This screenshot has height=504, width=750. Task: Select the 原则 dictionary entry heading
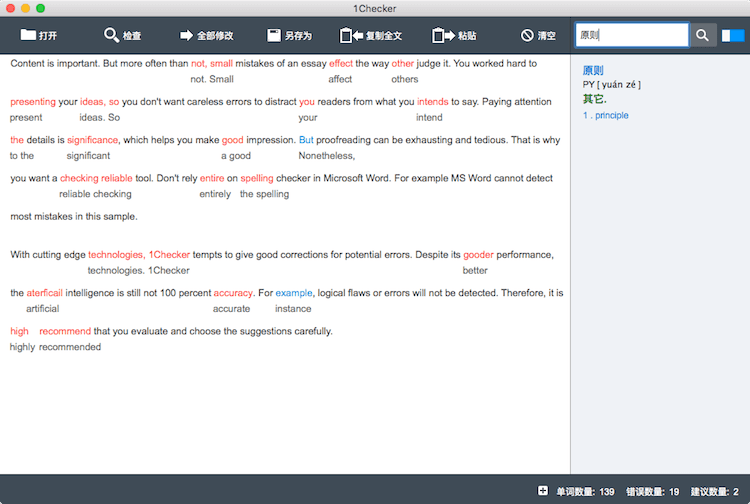593,71
